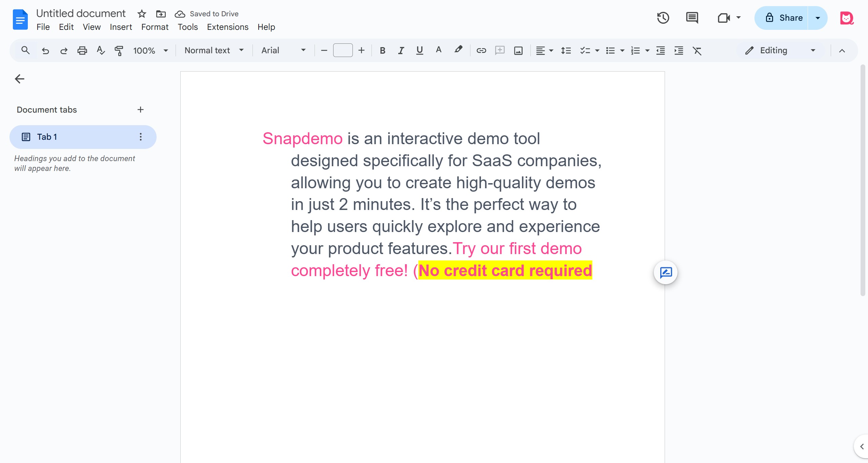This screenshot has height=463, width=868.
Task: Search the menus magnifier icon
Action: click(25, 51)
